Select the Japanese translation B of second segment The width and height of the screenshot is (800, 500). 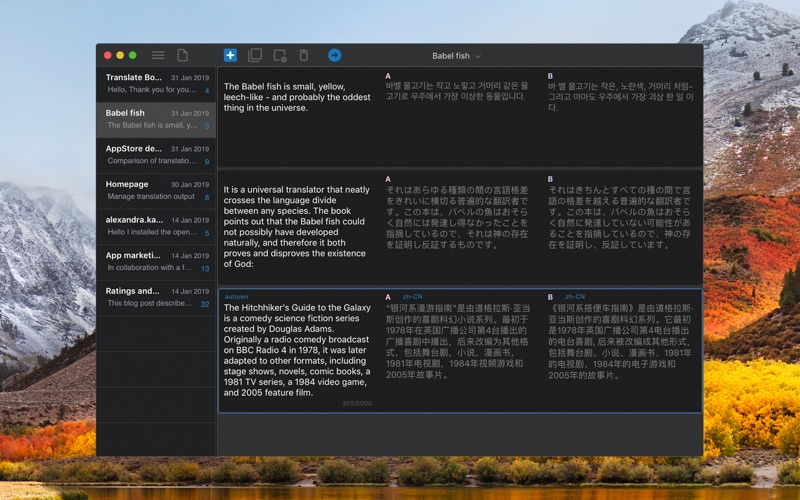[620, 217]
